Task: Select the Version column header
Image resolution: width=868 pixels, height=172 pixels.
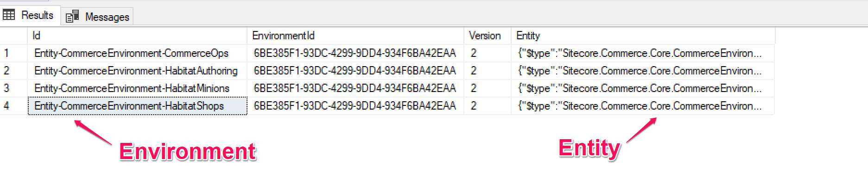Action: [x=488, y=36]
